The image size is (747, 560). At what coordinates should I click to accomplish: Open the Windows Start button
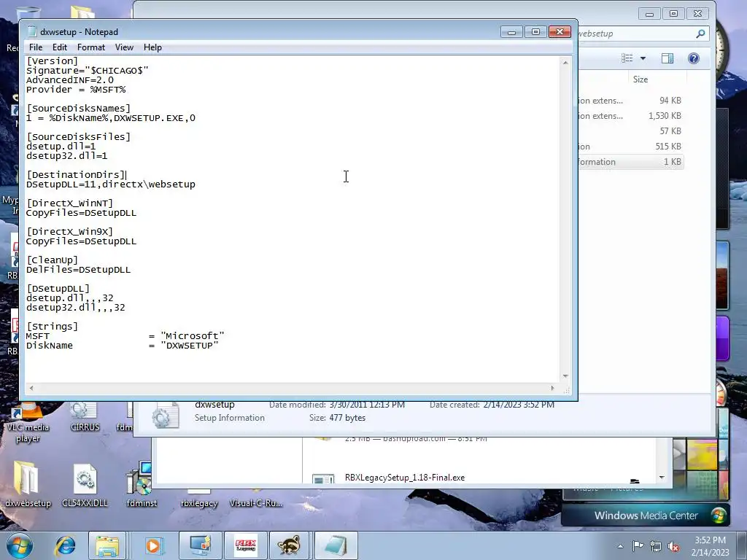coord(20,545)
